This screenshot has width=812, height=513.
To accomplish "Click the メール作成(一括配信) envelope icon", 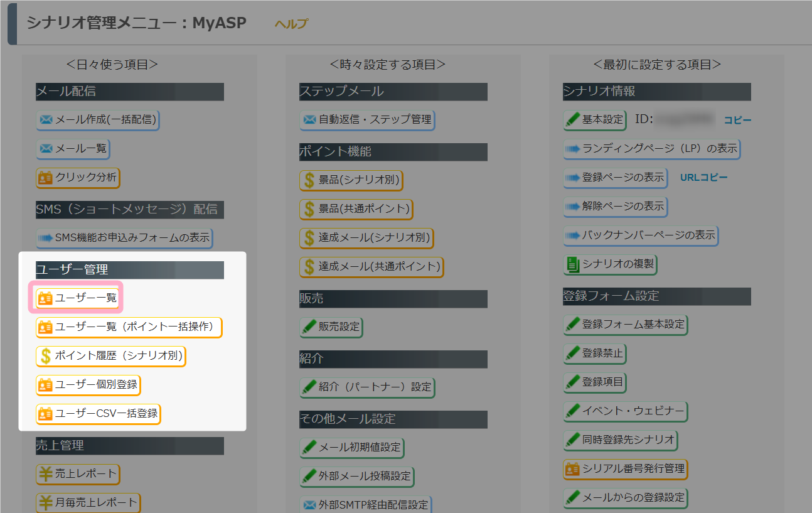I will (x=46, y=119).
